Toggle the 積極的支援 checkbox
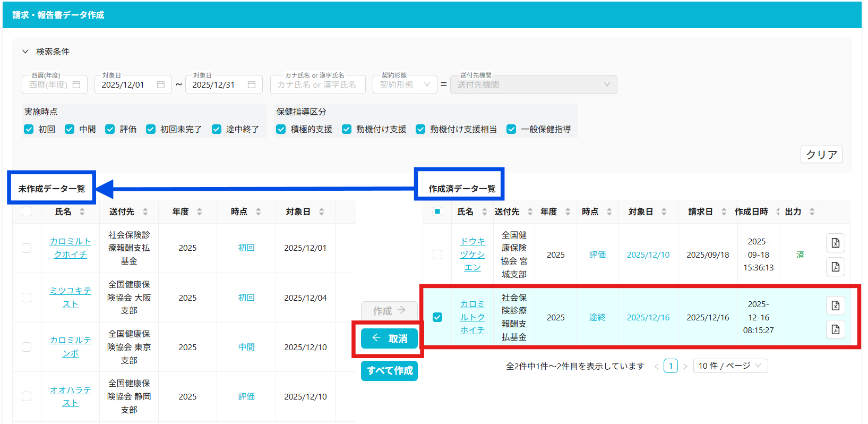Image resolution: width=868 pixels, height=424 pixels. point(281,129)
